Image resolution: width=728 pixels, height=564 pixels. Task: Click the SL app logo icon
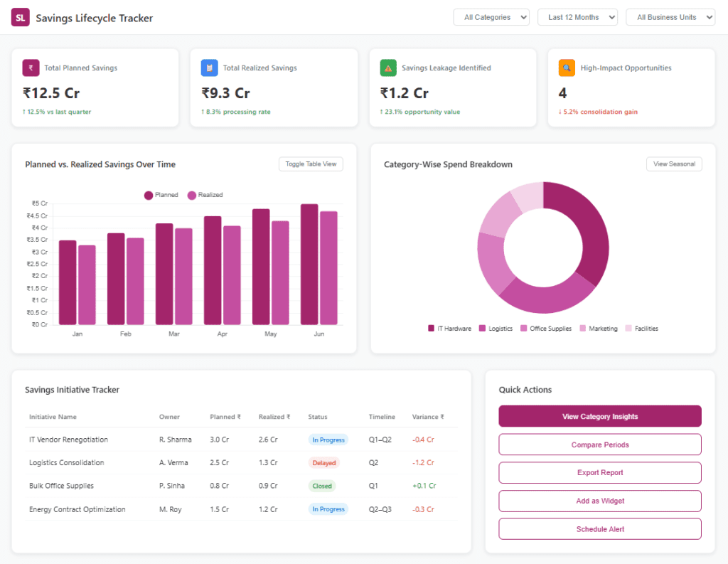(21, 18)
